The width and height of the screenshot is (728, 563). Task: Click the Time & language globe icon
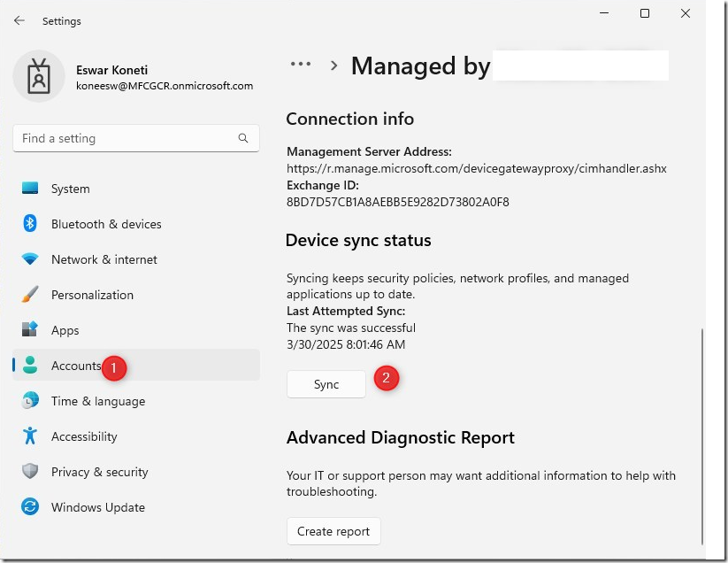click(x=30, y=401)
